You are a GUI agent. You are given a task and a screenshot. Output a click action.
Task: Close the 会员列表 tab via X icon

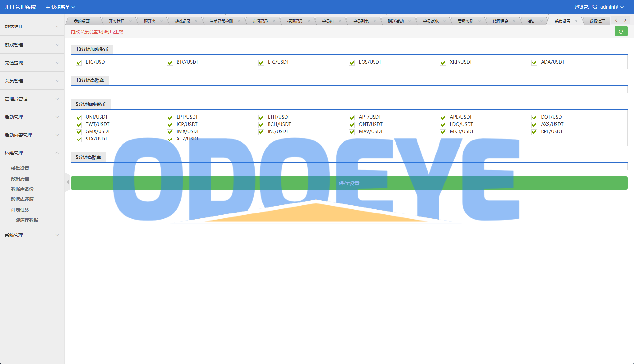tap(375, 21)
